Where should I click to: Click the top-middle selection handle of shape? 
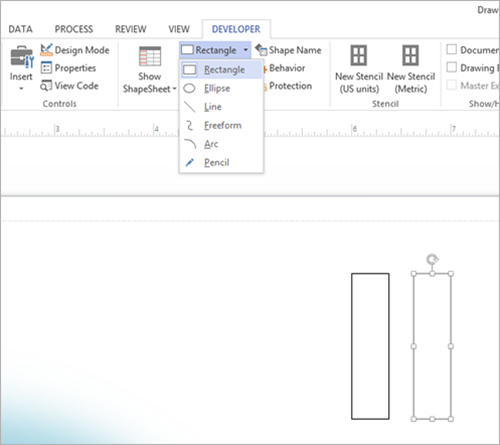[432, 274]
